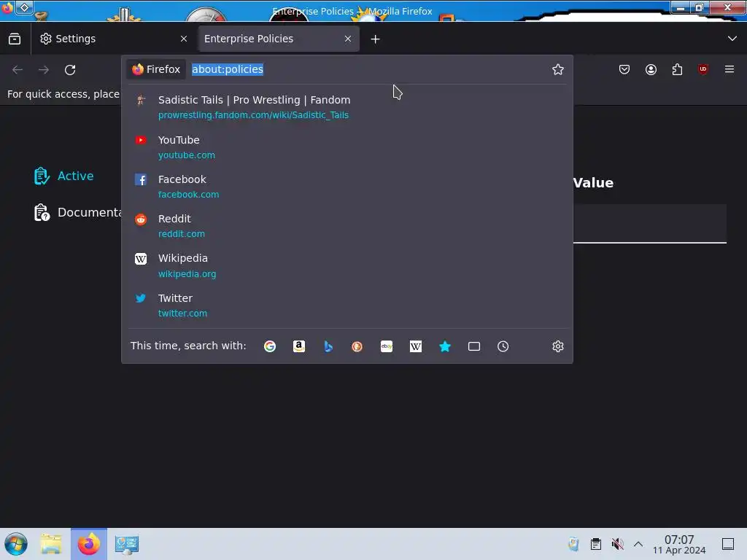The image size is (747, 560).
Task: Open search settings gear icon
Action: tap(558, 346)
